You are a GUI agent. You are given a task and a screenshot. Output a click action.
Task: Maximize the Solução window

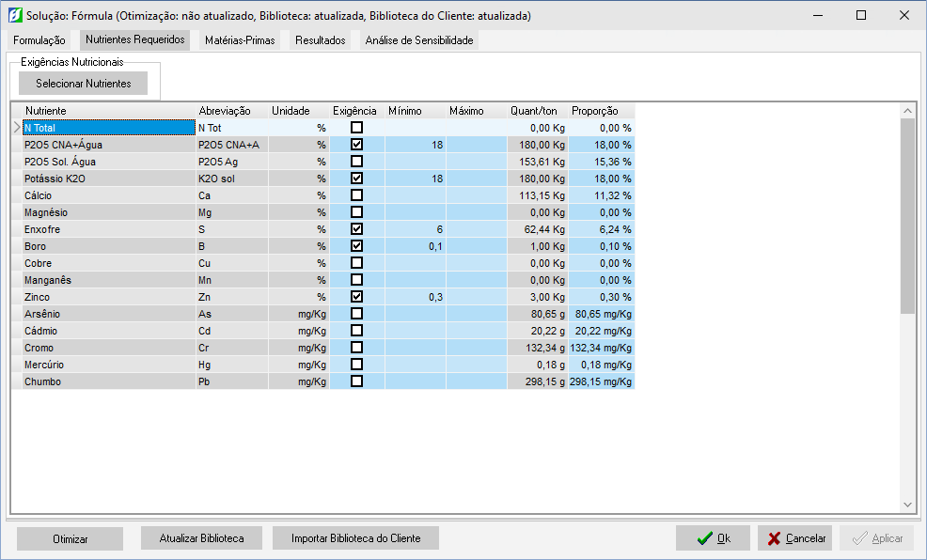(861, 15)
